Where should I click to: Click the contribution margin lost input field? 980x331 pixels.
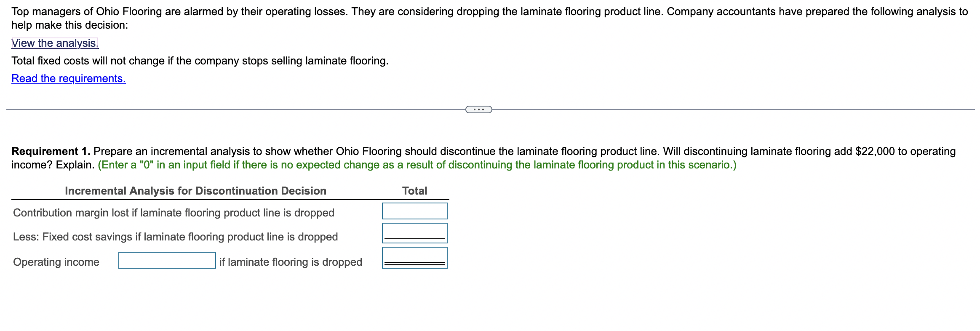(x=414, y=211)
